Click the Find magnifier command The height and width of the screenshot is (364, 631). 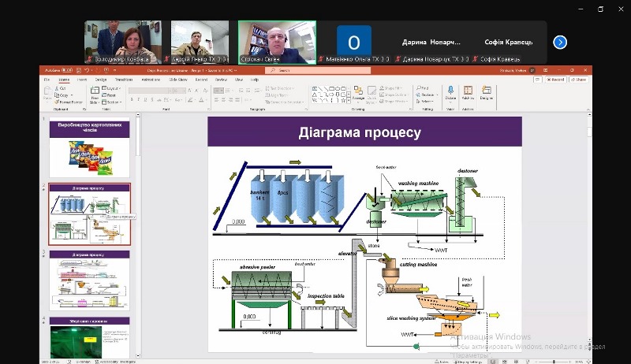point(423,88)
